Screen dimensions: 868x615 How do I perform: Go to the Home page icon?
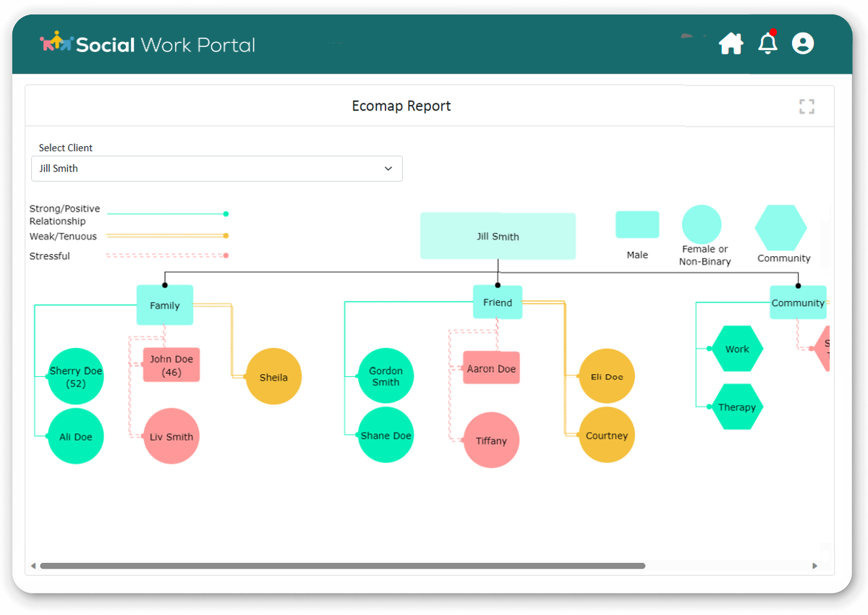point(731,44)
